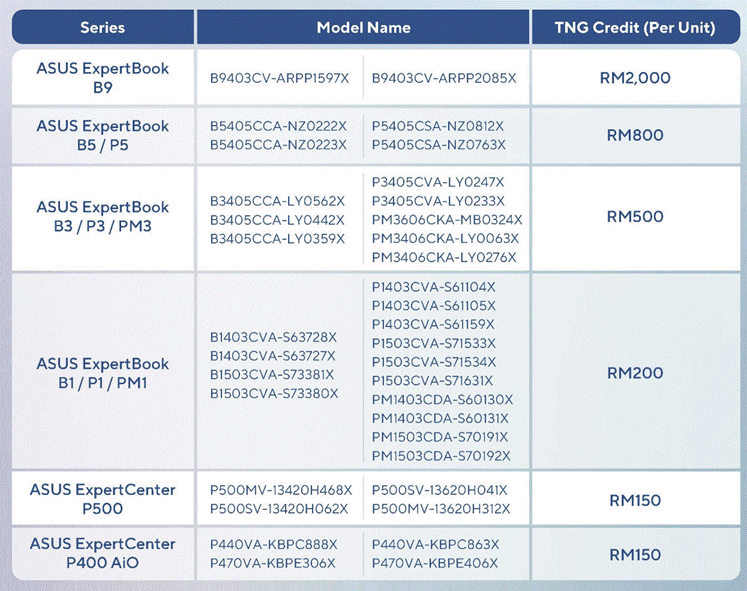The height and width of the screenshot is (591, 747).
Task: Click the Series column header
Action: 103,27
